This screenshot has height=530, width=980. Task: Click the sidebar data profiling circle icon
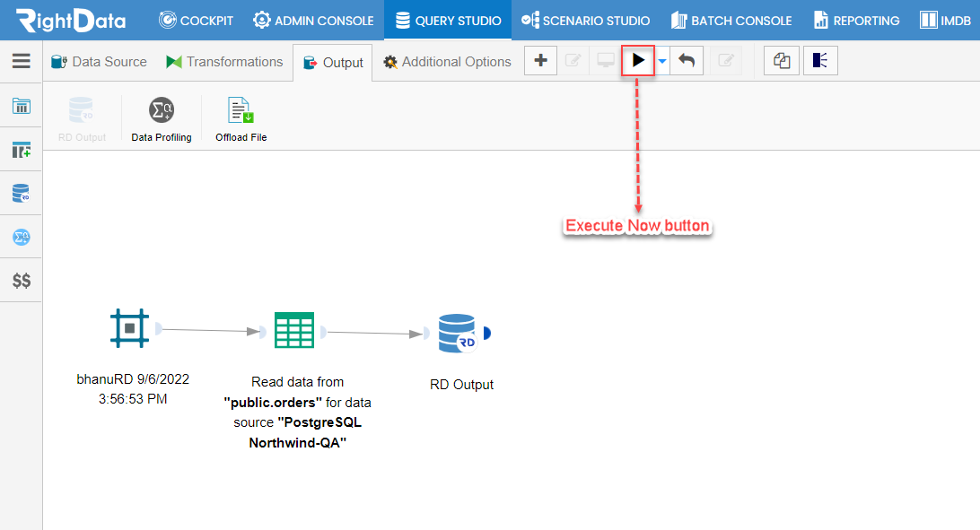pos(22,238)
